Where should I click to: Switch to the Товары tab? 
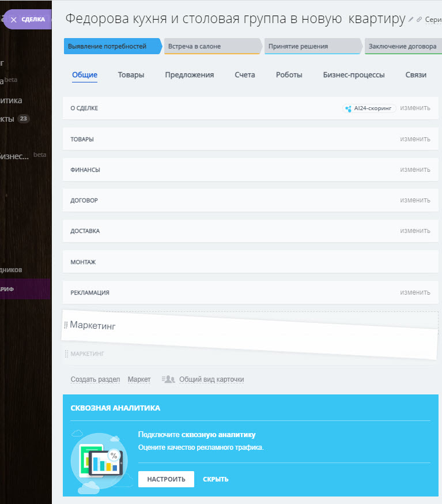tap(131, 75)
